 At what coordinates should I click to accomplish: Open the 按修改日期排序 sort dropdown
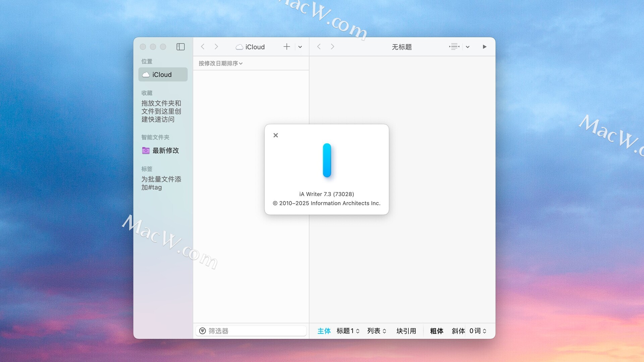click(220, 63)
